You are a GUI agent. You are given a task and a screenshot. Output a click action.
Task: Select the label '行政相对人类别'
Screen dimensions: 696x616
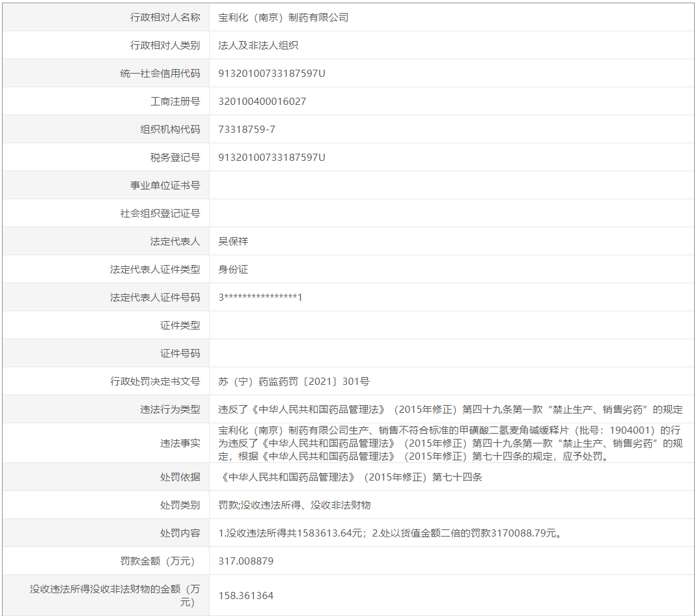coord(165,46)
